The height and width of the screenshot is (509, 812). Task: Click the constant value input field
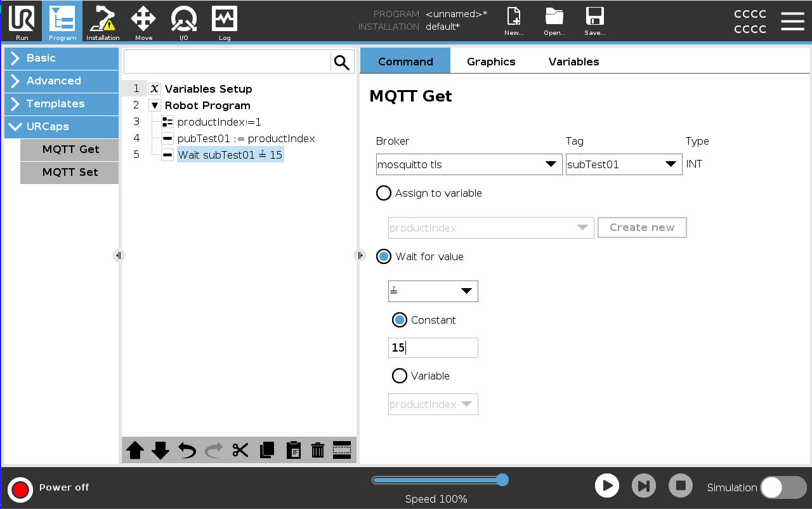pyautogui.click(x=433, y=348)
